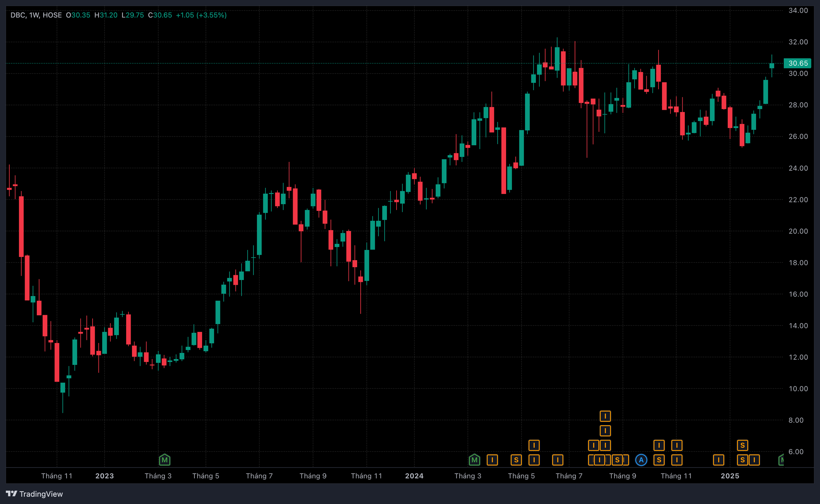Click the 20.00 price axis label
The width and height of the screenshot is (820, 504).
pos(798,231)
